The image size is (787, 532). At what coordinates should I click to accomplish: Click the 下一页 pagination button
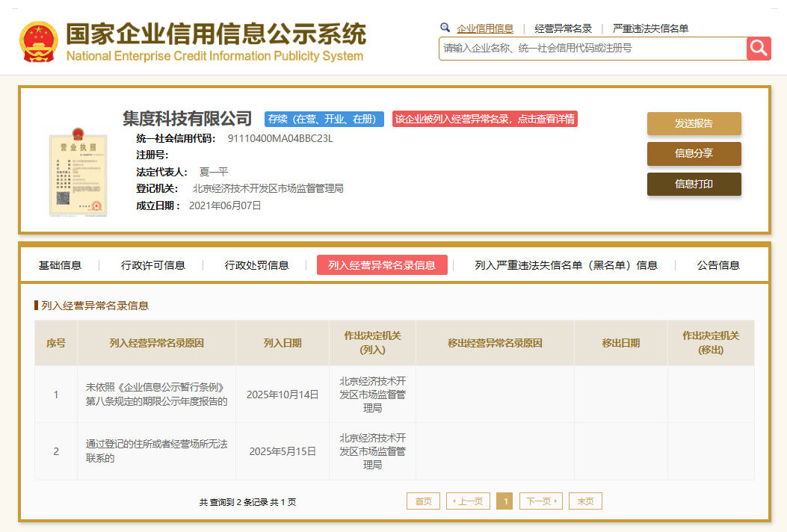pos(540,501)
